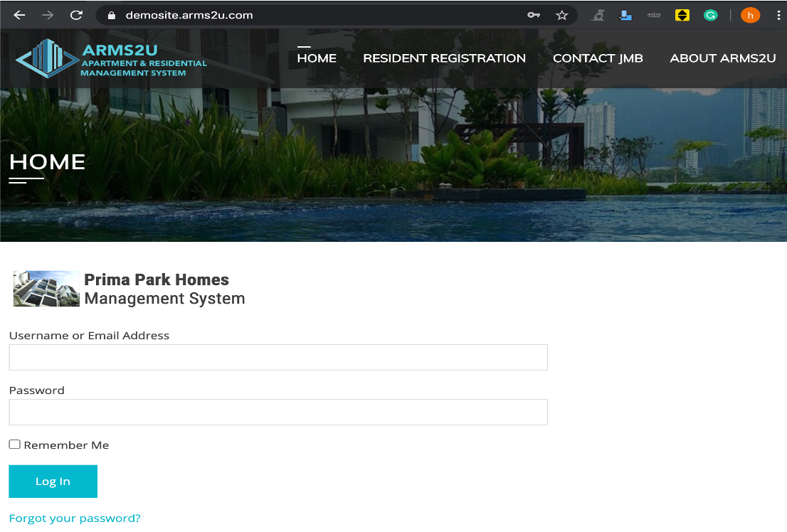Open saved passwords key icon
787x532 pixels.
(x=534, y=15)
